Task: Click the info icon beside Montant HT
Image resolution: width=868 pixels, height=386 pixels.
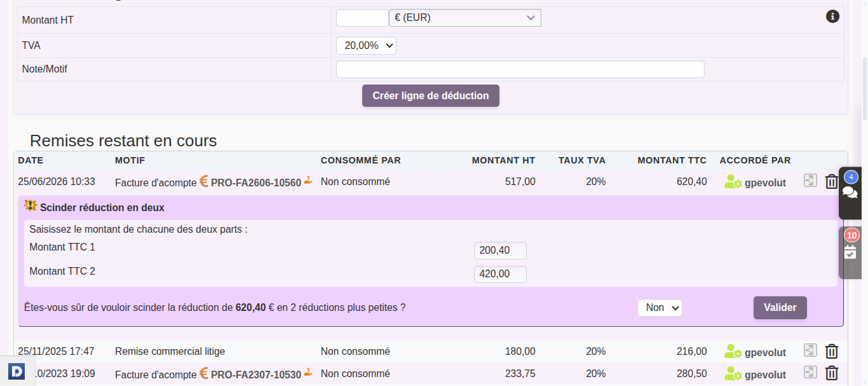Action: (x=832, y=17)
